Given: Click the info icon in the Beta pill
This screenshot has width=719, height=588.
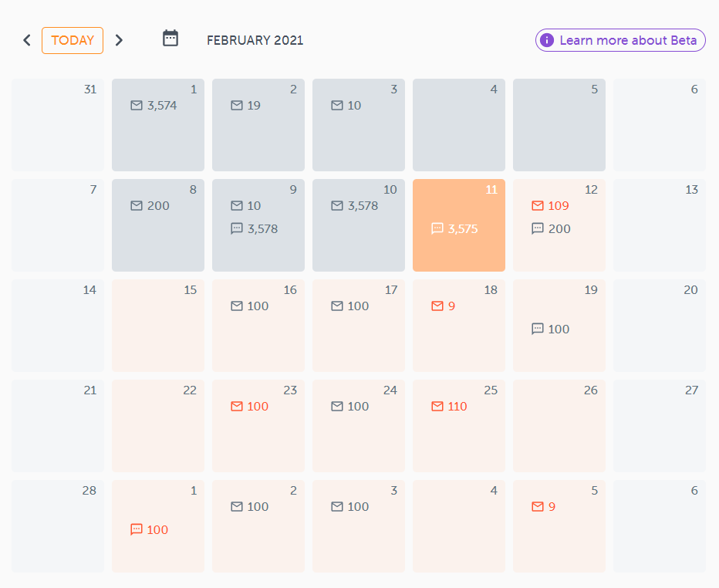Looking at the screenshot, I should pyautogui.click(x=548, y=40).
